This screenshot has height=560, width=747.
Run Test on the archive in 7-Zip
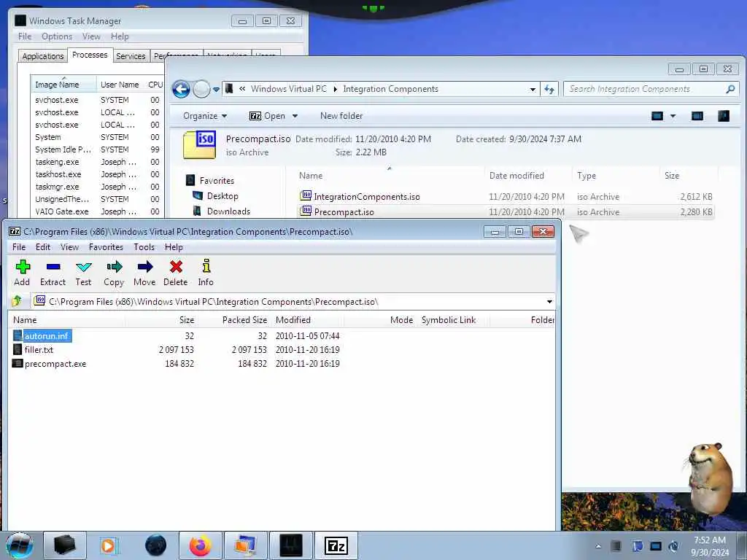pos(83,273)
